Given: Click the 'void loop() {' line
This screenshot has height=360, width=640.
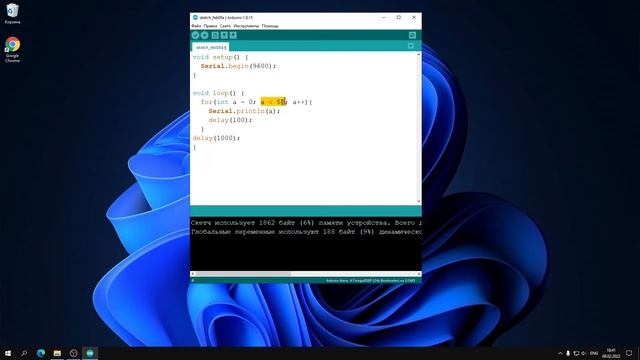Looking at the screenshot, I should point(218,93).
